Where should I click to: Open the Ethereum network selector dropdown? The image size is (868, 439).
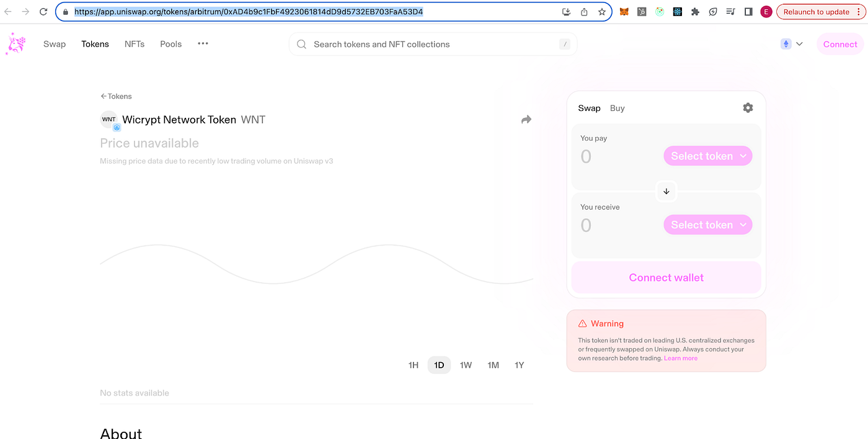pos(792,44)
